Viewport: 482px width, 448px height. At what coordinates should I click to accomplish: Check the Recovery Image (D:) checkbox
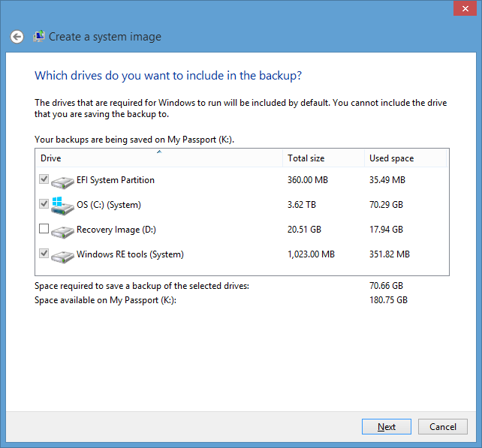point(44,229)
